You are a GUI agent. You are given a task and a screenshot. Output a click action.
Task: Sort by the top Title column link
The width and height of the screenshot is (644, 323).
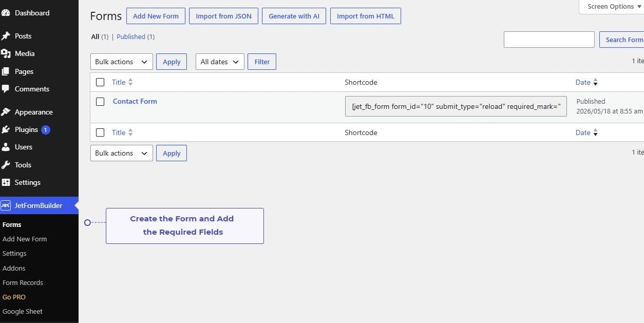(119, 82)
